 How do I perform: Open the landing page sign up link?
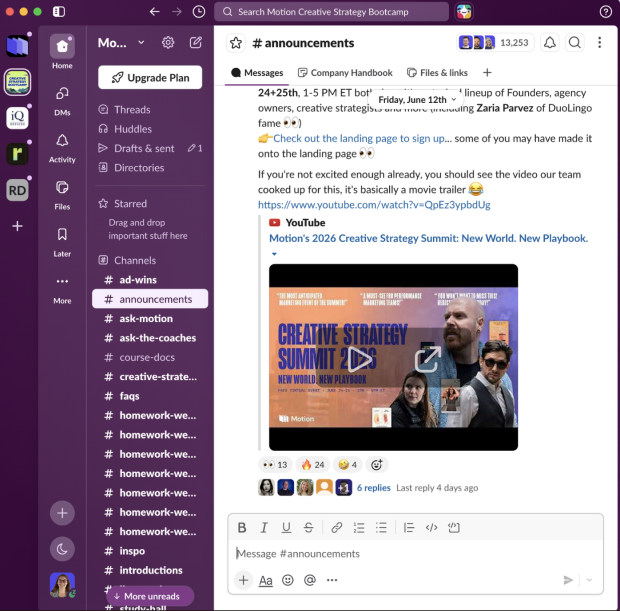(x=359, y=138)
